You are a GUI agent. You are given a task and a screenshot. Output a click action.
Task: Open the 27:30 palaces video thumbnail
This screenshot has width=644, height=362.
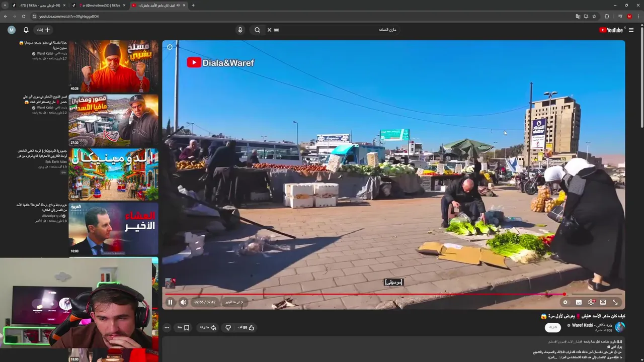pyautogui.click(x=113, y=120)
